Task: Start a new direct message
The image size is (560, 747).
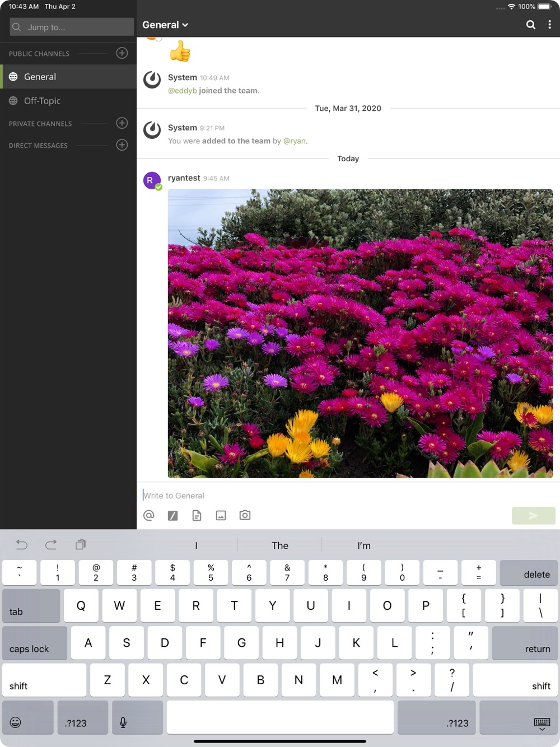Action: click(122, 145)
